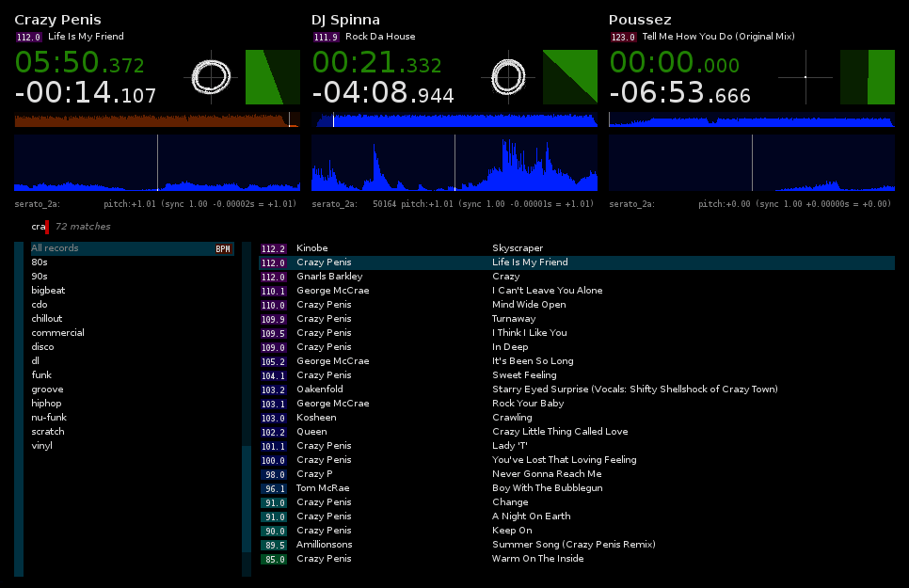
Task: Select the bigbeat crate
Action: click(132, 291)
